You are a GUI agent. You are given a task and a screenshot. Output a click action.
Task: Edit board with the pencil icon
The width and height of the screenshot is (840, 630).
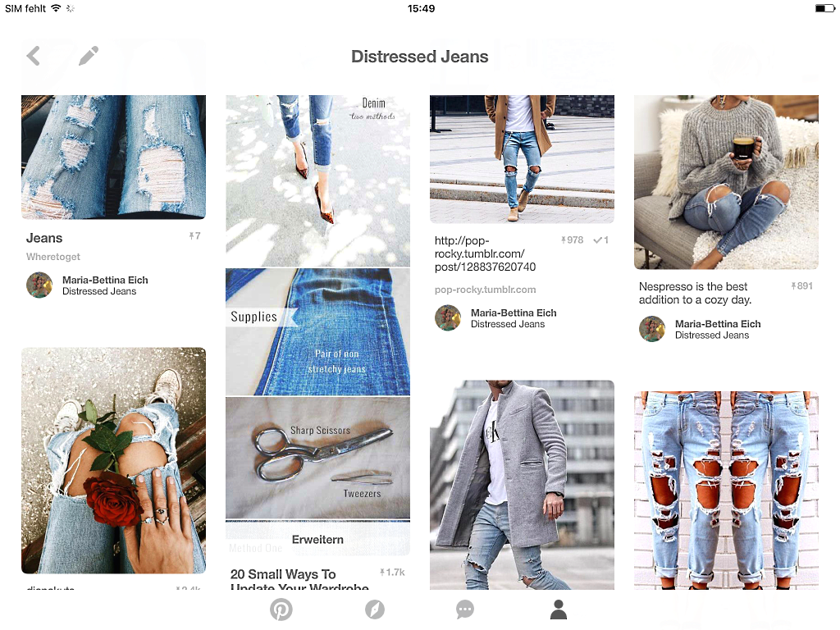tap(89, 56)
